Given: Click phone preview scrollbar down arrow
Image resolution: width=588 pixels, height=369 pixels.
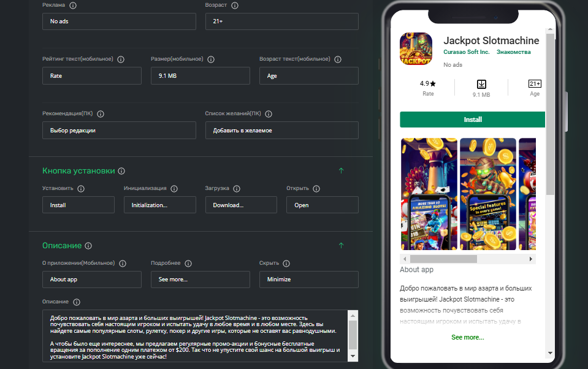Looking at the screenshot, I should pos(550,353).
